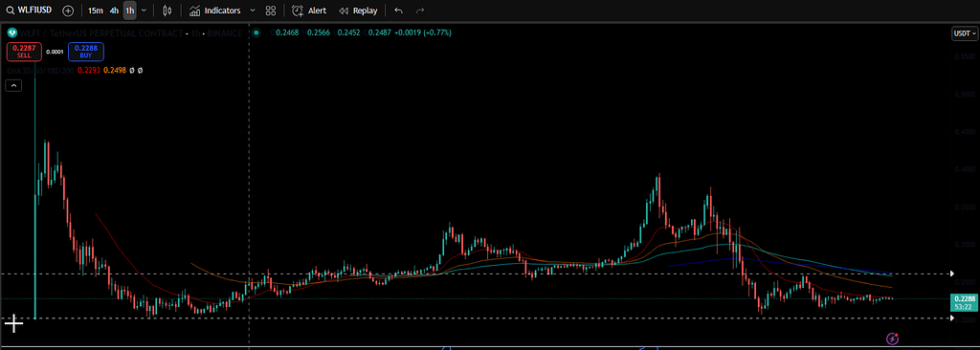Click the 0.2288 BUY button
This screenshot has height=350, width=980.
86,52
